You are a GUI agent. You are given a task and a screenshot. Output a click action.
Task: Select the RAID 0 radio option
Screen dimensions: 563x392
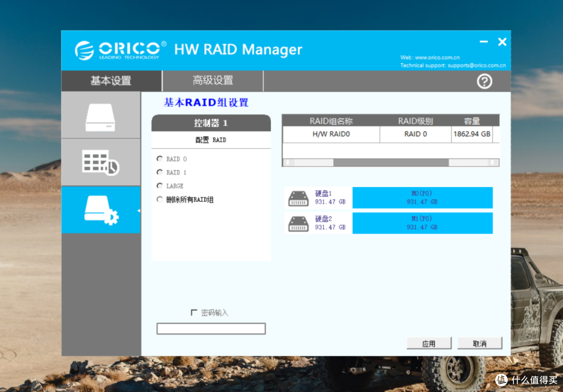(160, 158)
